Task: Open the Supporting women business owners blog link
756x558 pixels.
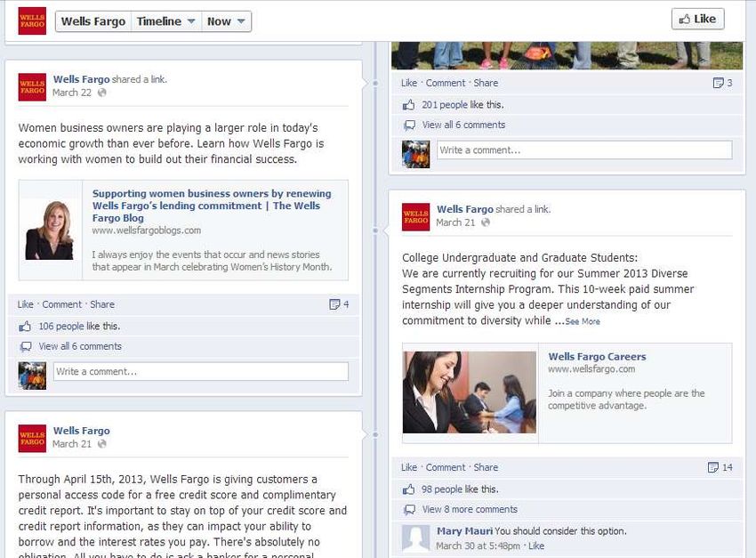Action: click(x=212, y=206)
